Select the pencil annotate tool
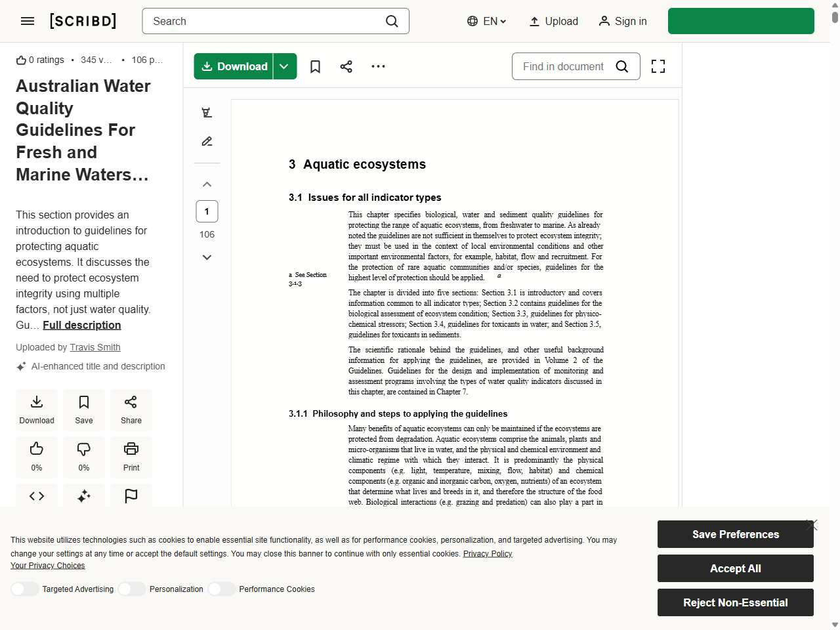The image size is (840, 630). coord(207,141)
